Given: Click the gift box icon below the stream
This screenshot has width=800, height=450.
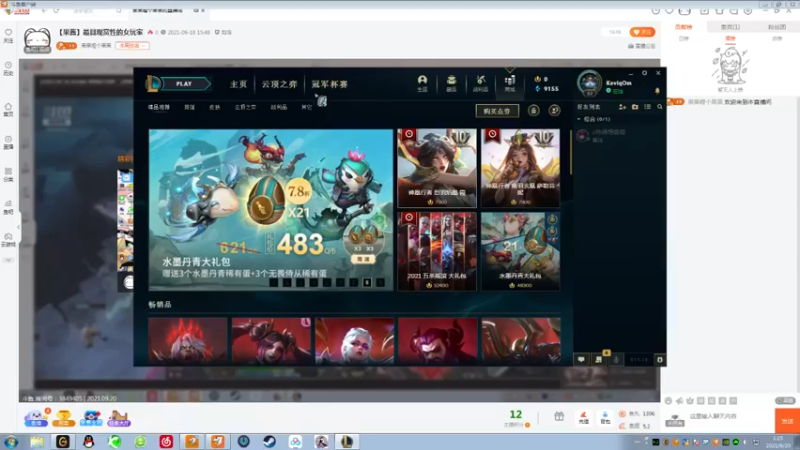Looking at the screenshot, I should 559,417.
